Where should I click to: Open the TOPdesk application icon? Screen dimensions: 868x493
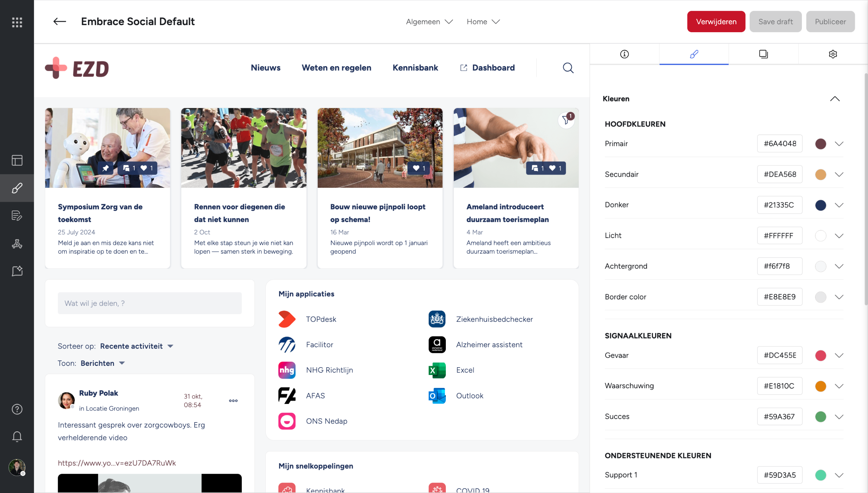tap(287, 319)
